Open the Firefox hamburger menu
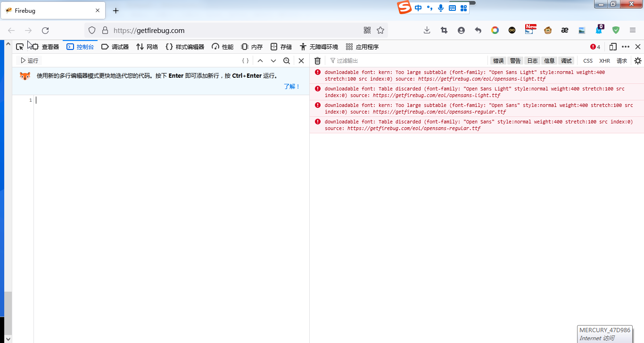 (633, 30)
